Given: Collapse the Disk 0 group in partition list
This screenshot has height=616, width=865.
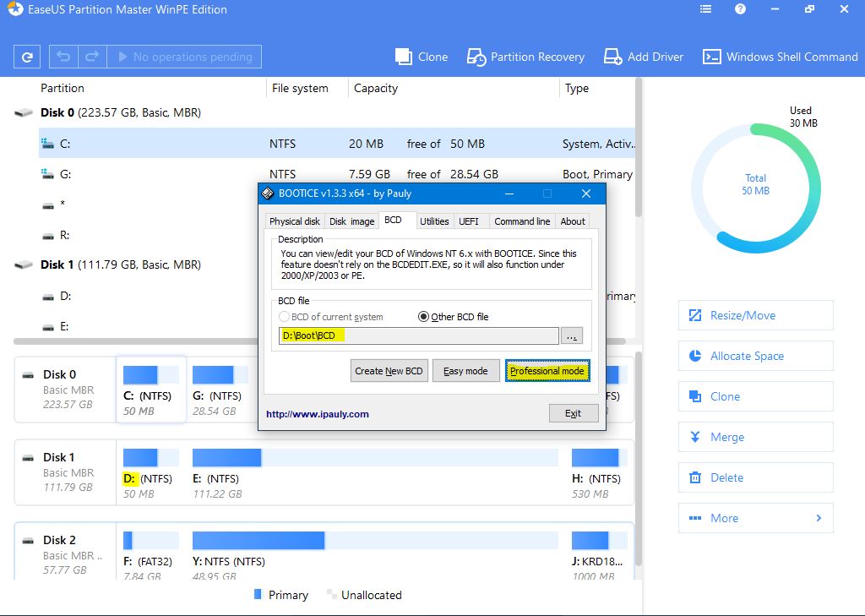Looking at the screenshot, I should (24, 112).
